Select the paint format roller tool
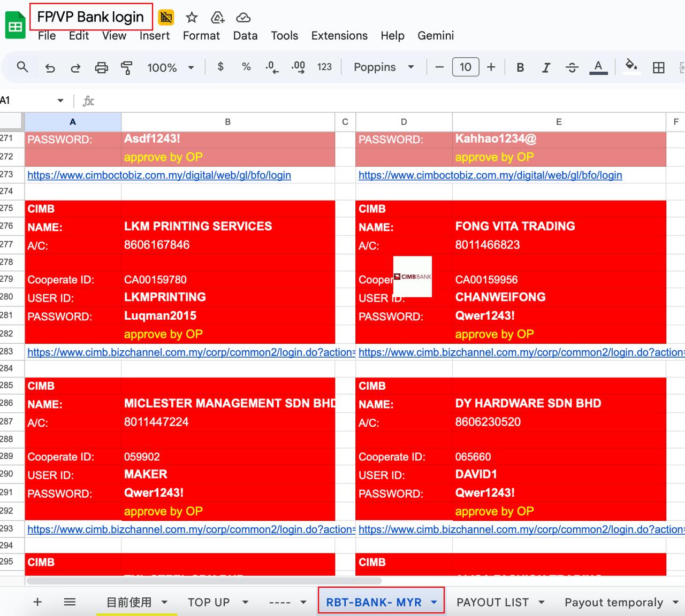Screen dimensions: 685x616 127,67
